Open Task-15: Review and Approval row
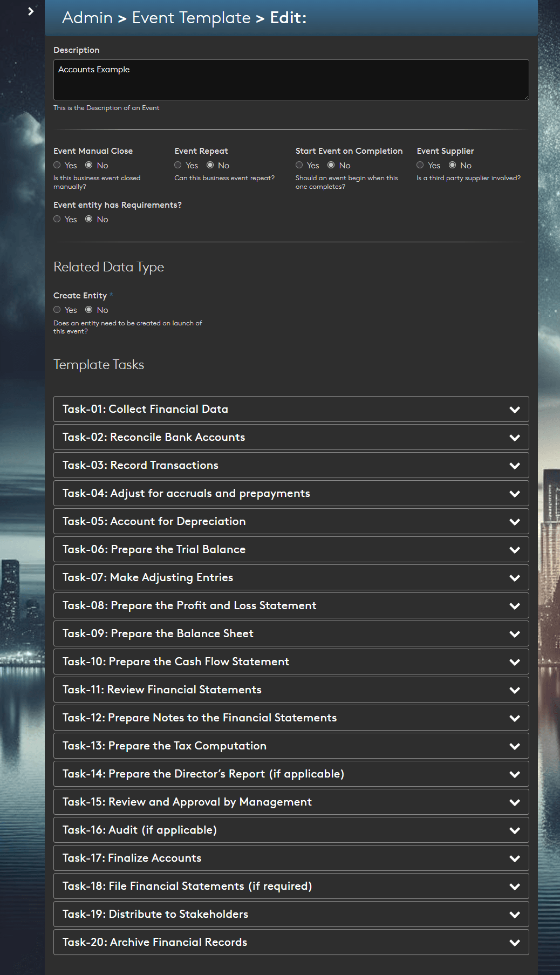 [291, 802]
